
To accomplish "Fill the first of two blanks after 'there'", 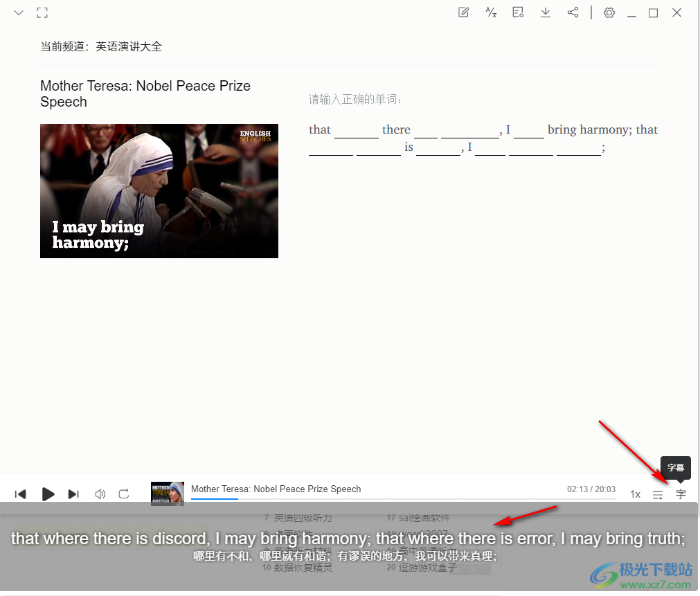I will 426,130.
